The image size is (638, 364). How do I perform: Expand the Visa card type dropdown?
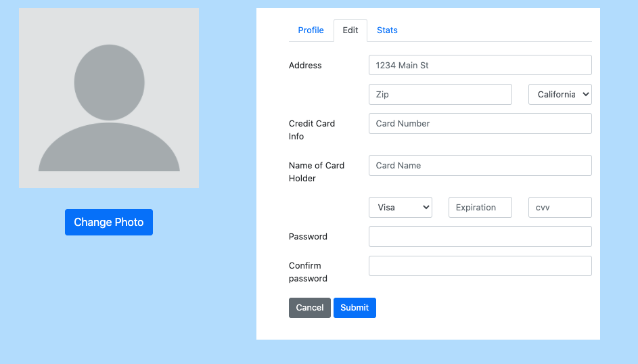tap(401, 208)
